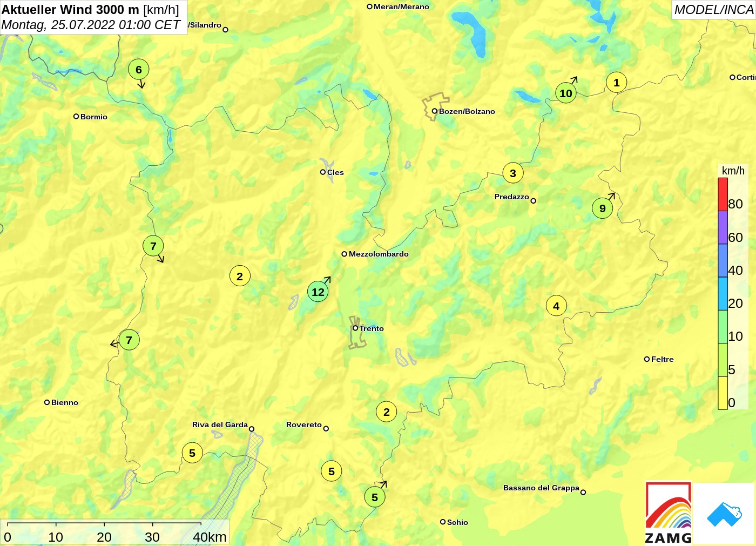The height and width of the screenshot is (546, 756).
Task: Select the Schio town marker
Action: point(443,522)
